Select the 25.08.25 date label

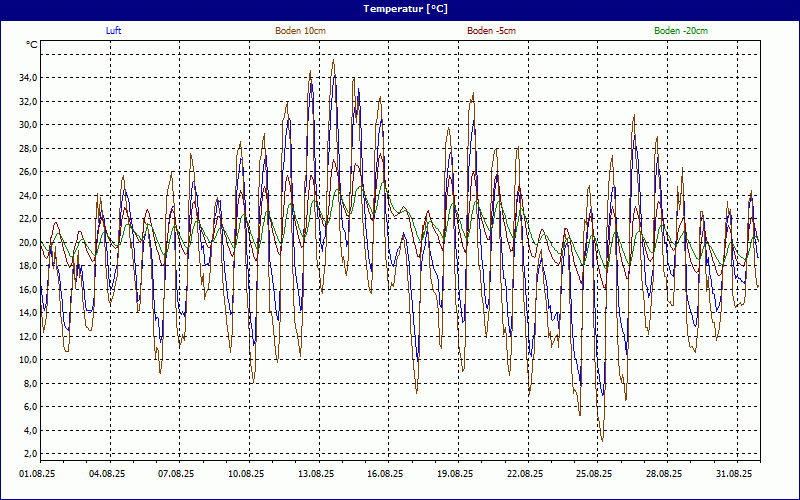tap(594, 474)
